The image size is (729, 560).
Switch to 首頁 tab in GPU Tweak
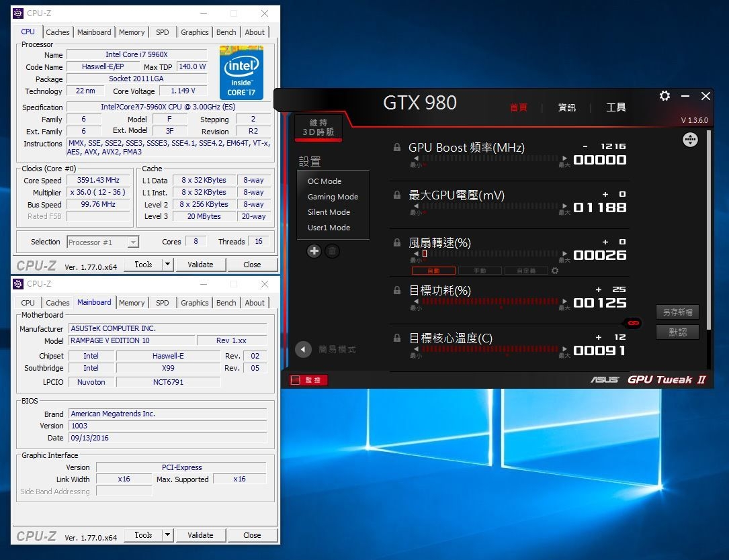click(x=519, y=107)
